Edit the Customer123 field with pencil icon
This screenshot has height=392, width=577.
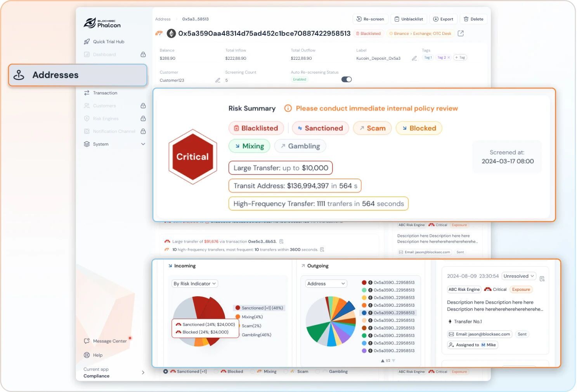click(x=218, y=80)
